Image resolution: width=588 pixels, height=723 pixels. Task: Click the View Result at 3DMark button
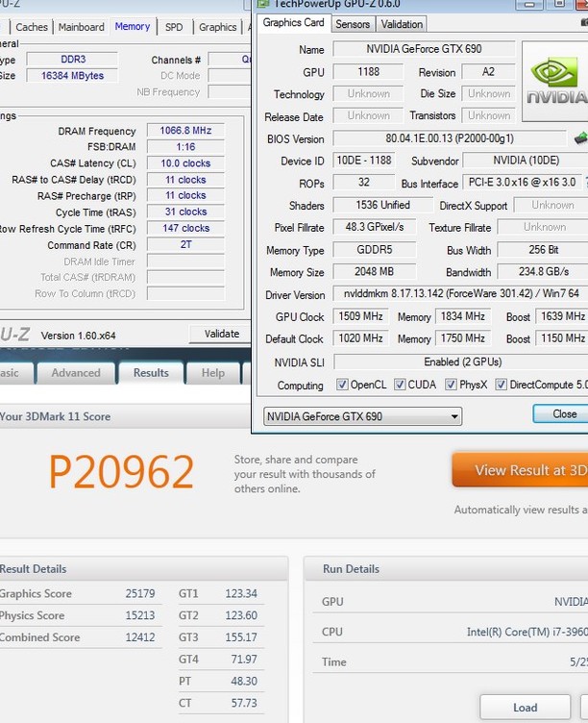tap(520, 470)
